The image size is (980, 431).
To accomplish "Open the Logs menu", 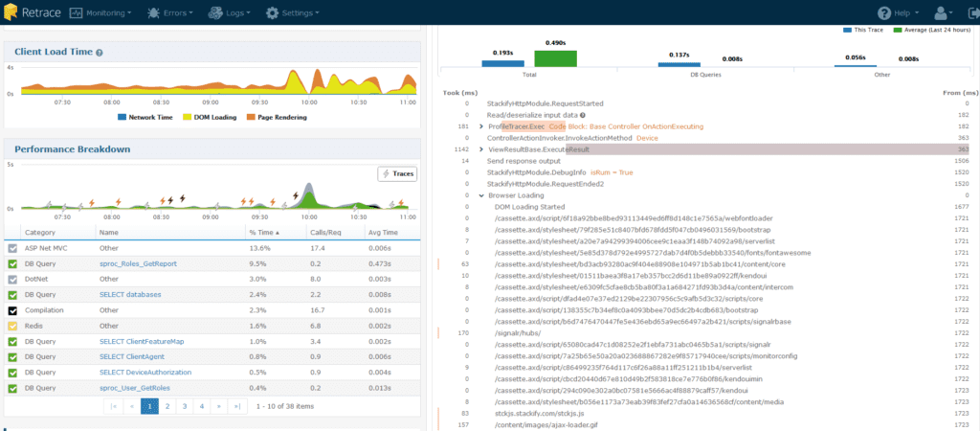I will point(230,12).
